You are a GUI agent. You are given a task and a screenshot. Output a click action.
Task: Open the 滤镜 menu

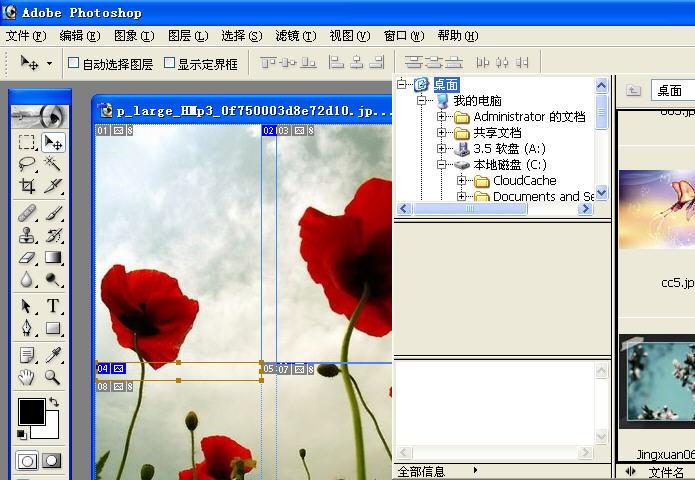click(x=296, y=36)
